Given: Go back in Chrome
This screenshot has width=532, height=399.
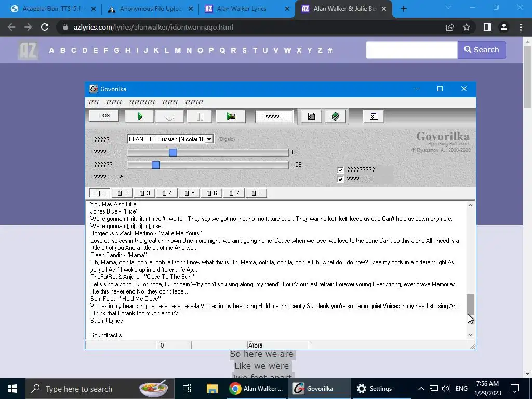Looking at the screenshot, I should [x=11, y=27].
